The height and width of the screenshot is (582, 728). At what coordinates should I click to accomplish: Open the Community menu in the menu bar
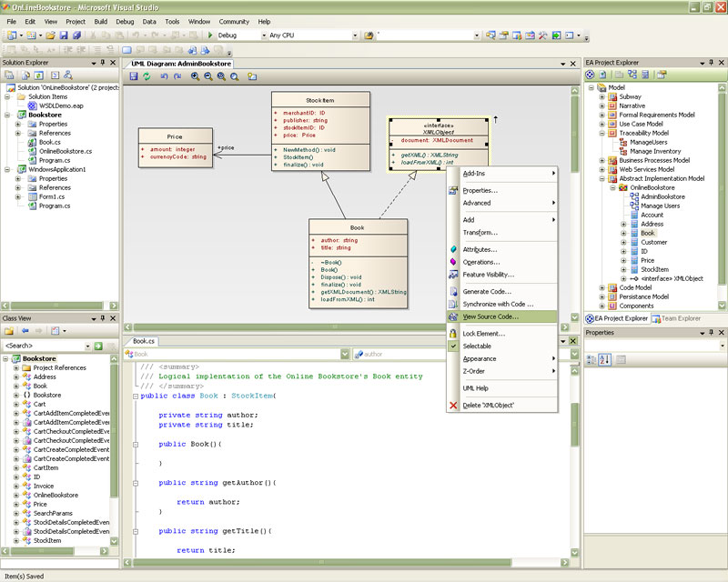(234, 21)
